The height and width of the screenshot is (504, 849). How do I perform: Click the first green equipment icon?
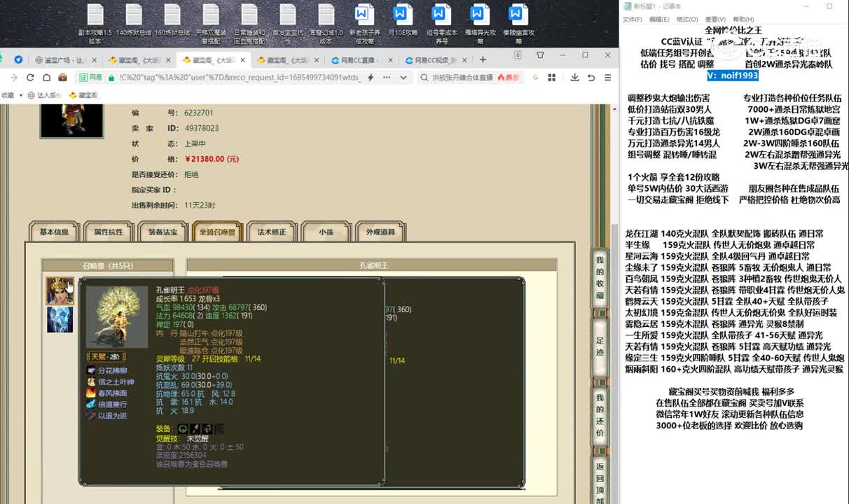[183, 428]
